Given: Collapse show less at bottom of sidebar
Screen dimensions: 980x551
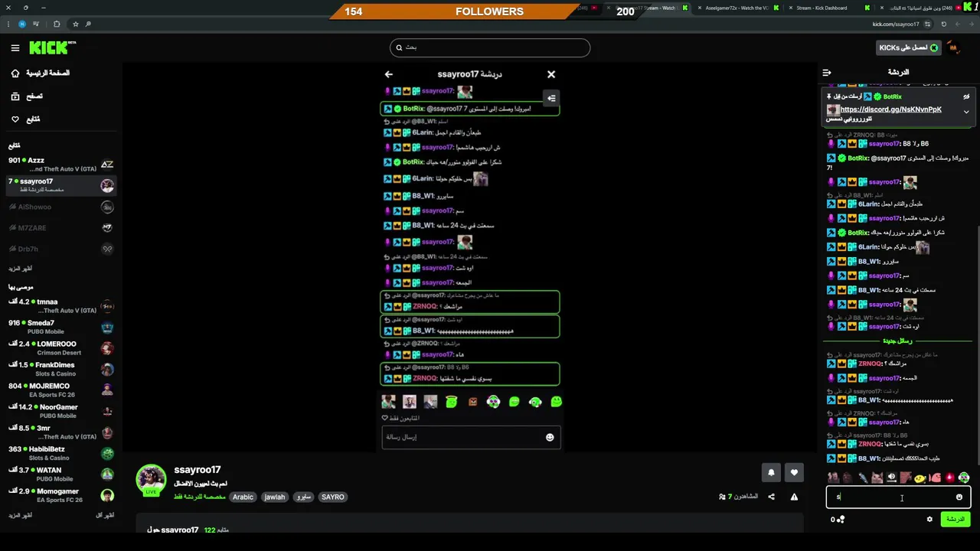Looking at the screenshot, I should coord(105,515).
